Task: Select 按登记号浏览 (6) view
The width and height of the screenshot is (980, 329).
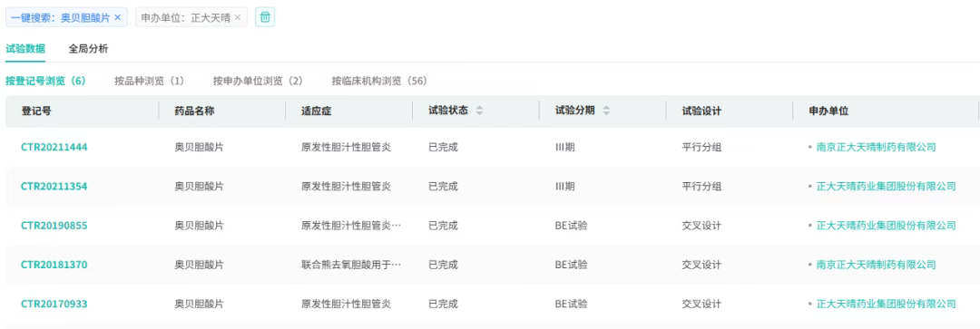Action: [x=45, y=81]
